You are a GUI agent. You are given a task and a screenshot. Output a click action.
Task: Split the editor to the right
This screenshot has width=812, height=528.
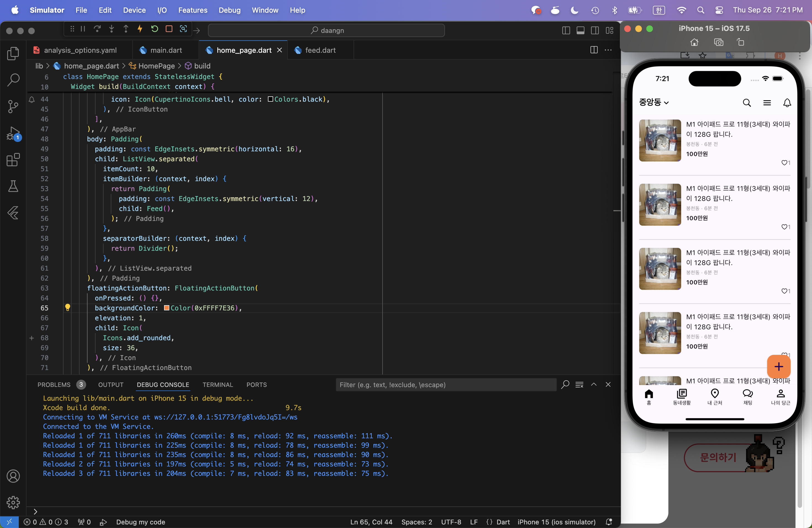point(594,50)
